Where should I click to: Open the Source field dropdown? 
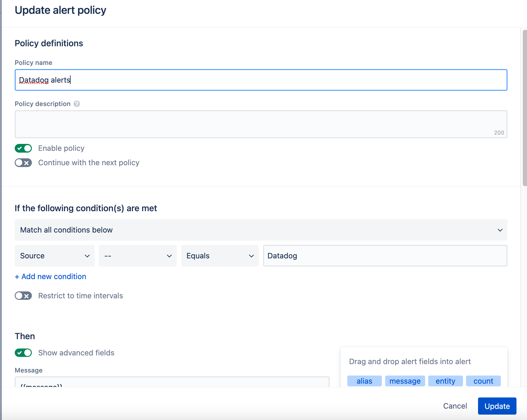click(x=54, y=256)
